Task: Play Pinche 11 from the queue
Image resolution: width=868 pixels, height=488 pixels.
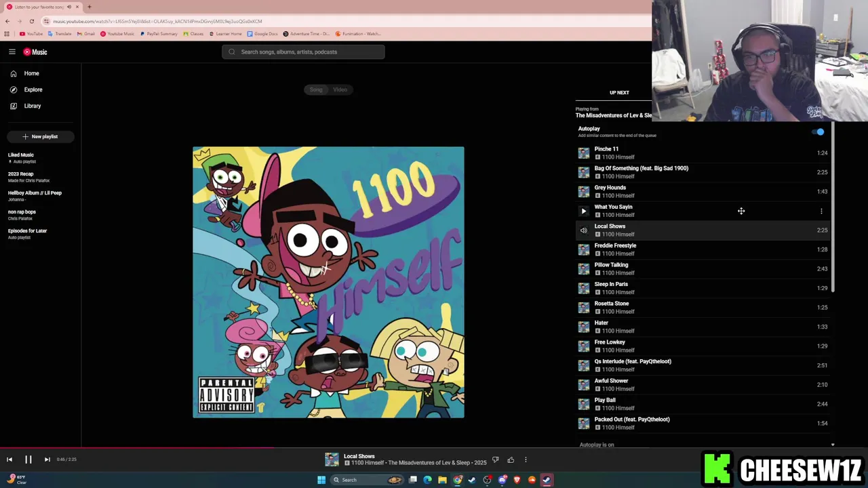Action: coord(703,152)
